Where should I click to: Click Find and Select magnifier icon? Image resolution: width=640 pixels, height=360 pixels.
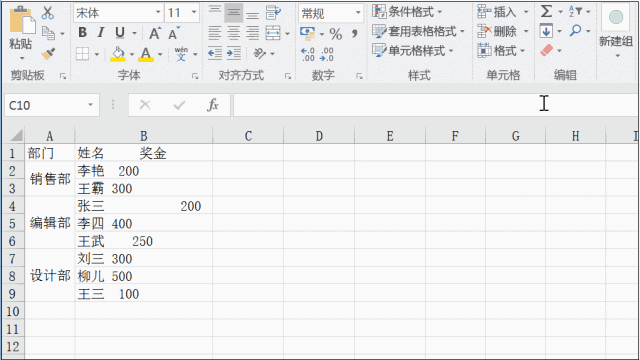click(576, 31)
